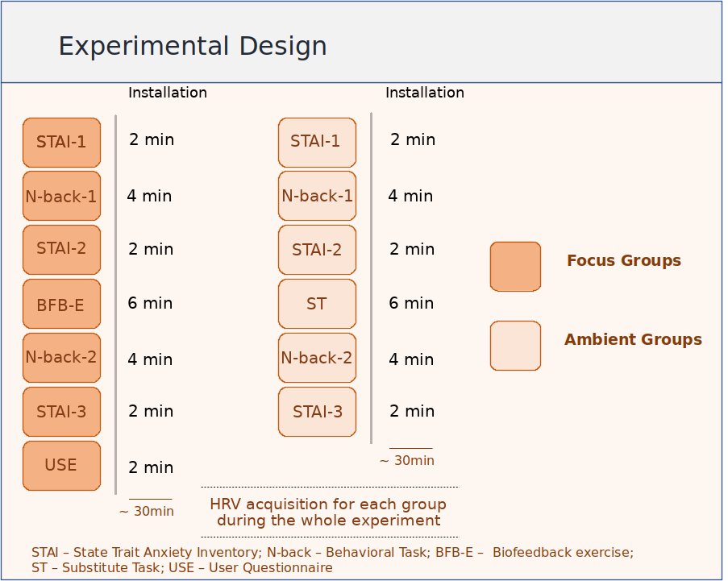Click the '~ 30min' total under the Ambient group column

[407, 460]
